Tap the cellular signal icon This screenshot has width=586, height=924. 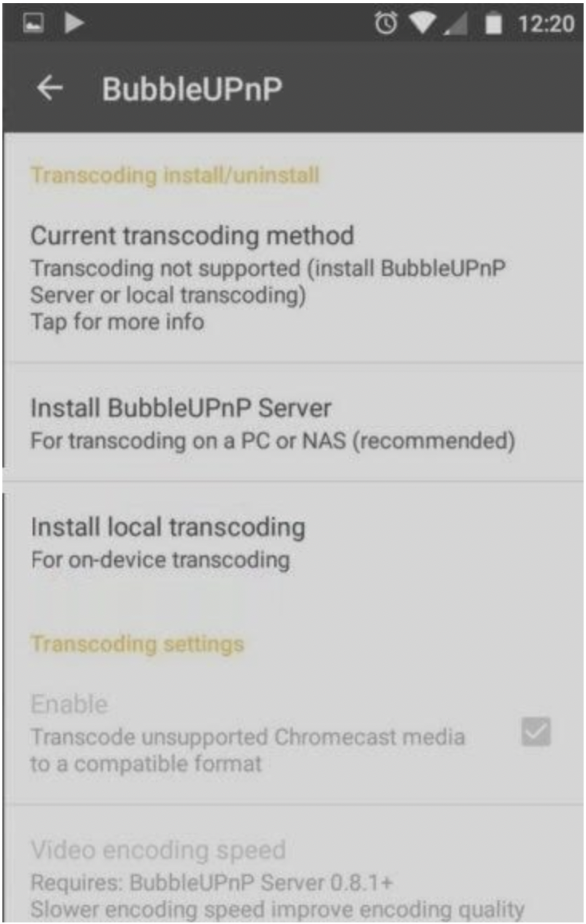point(456,24)
